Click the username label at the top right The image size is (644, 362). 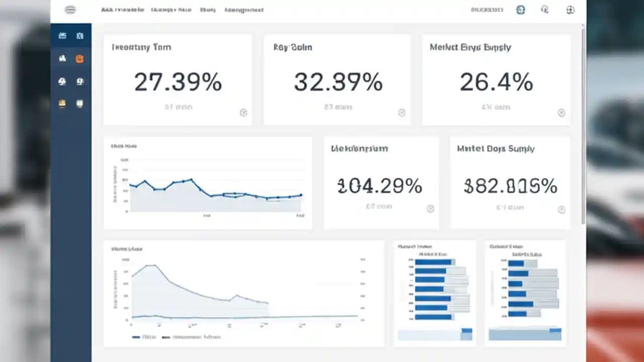pyautogui.click(x=487, y=10)
